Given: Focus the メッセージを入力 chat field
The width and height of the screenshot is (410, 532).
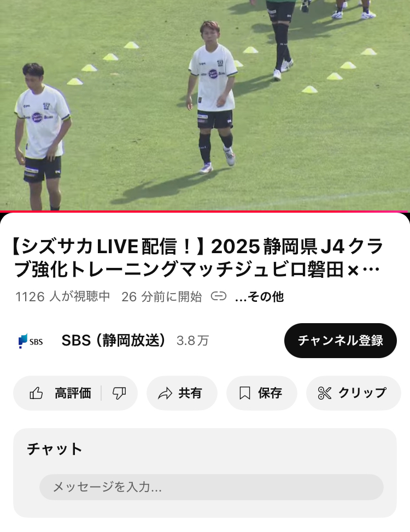Looking at the screenshot, I should pyautogui.click(x=211, y=487).
